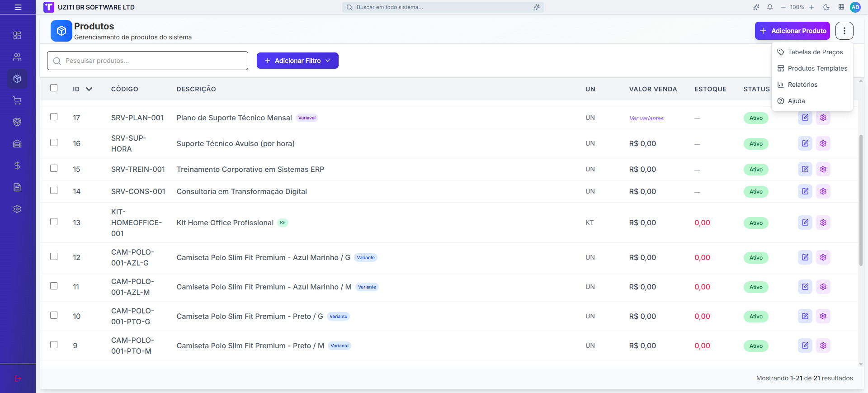The width and height of the screenshot is (868, 393).
Task: Open the shopping cart sidebar icon
Action: (17, 100)
